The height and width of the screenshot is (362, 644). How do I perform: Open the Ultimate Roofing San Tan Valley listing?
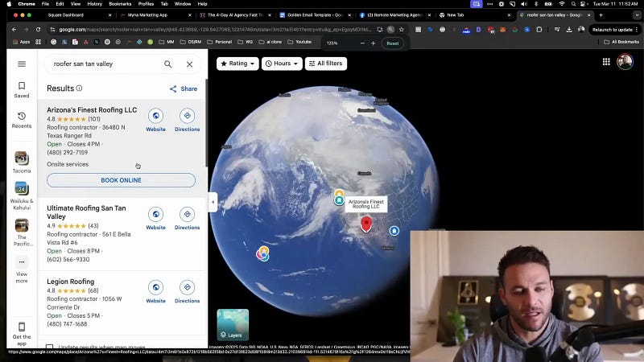click(x=86, y=212)
